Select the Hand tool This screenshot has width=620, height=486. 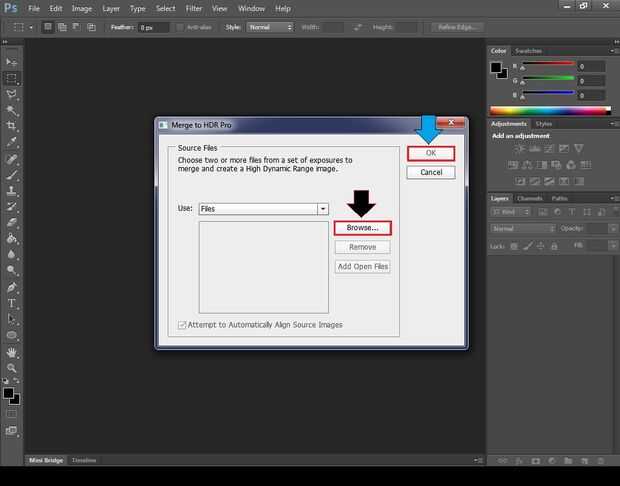point(11,352)
